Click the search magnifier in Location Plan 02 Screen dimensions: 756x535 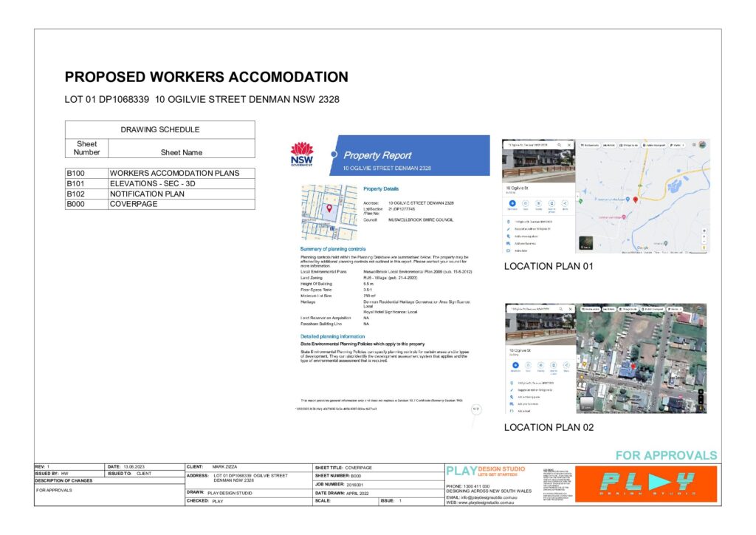[x=561, y=309]
